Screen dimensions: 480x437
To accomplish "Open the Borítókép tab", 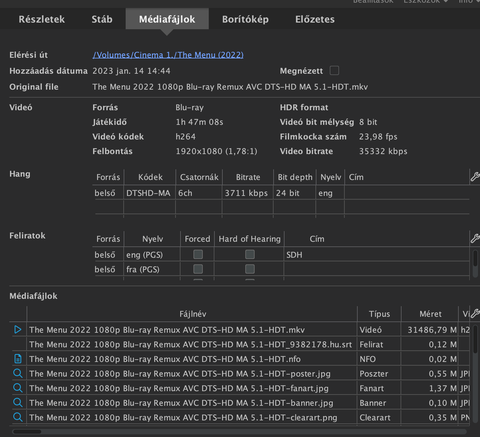I will [245, 19].
